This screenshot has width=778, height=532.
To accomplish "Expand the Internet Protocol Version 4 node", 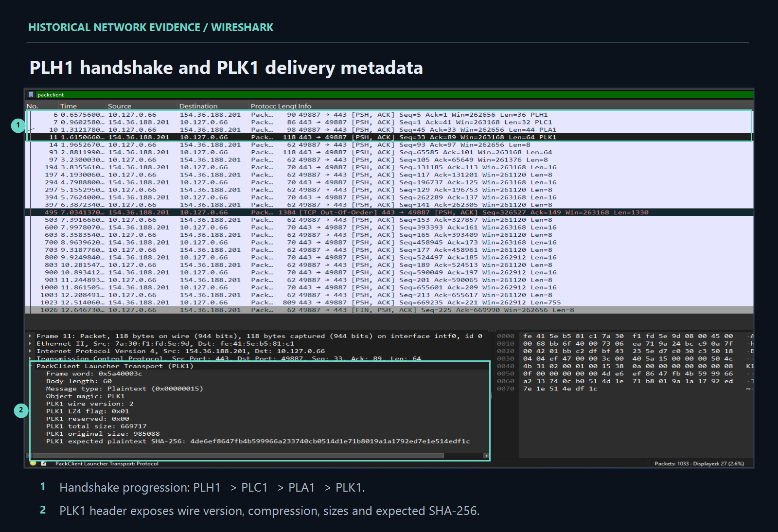I will pyautogui.click(x=31, y=351).
